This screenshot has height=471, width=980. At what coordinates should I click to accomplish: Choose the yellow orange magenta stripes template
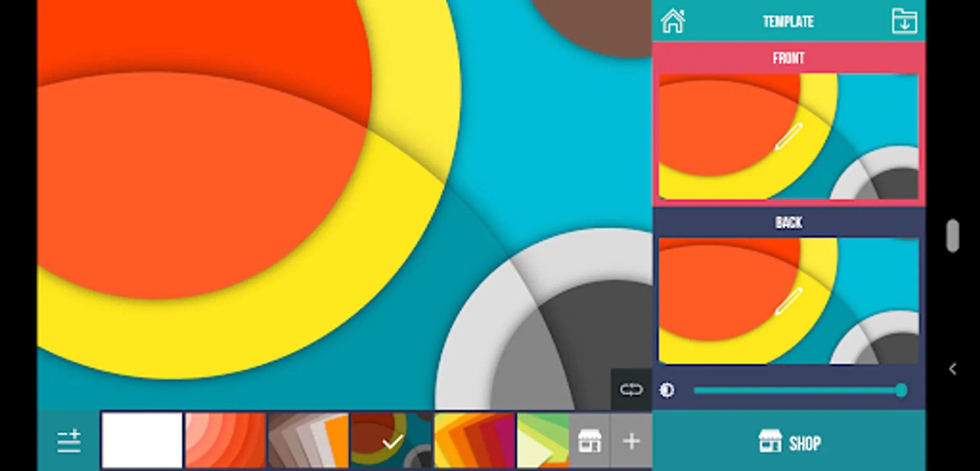coord(475,440)
